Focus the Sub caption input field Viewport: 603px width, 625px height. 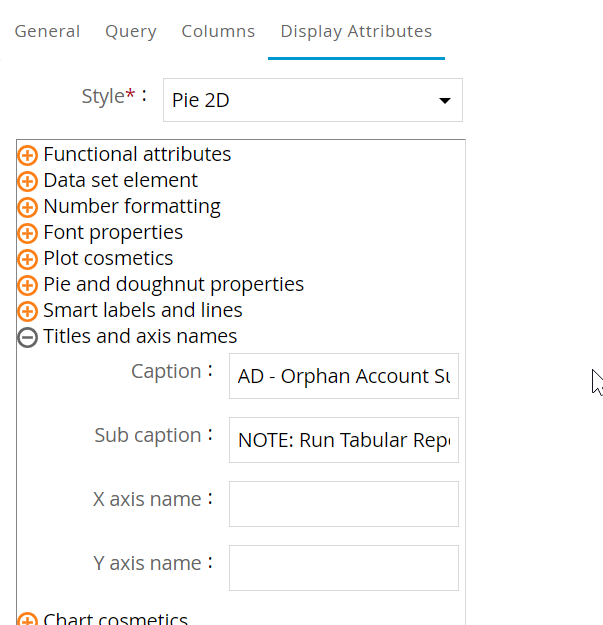click(x=343, y=440)
